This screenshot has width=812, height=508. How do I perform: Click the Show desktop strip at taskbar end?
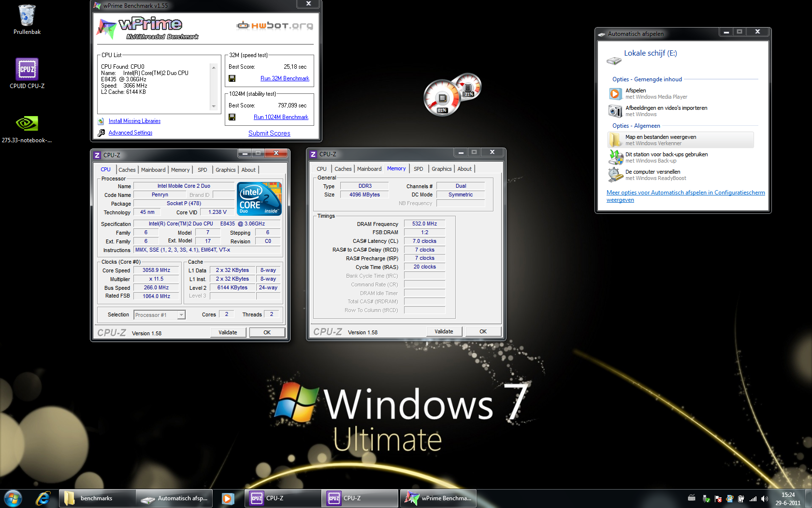click(x=809, y=499)
